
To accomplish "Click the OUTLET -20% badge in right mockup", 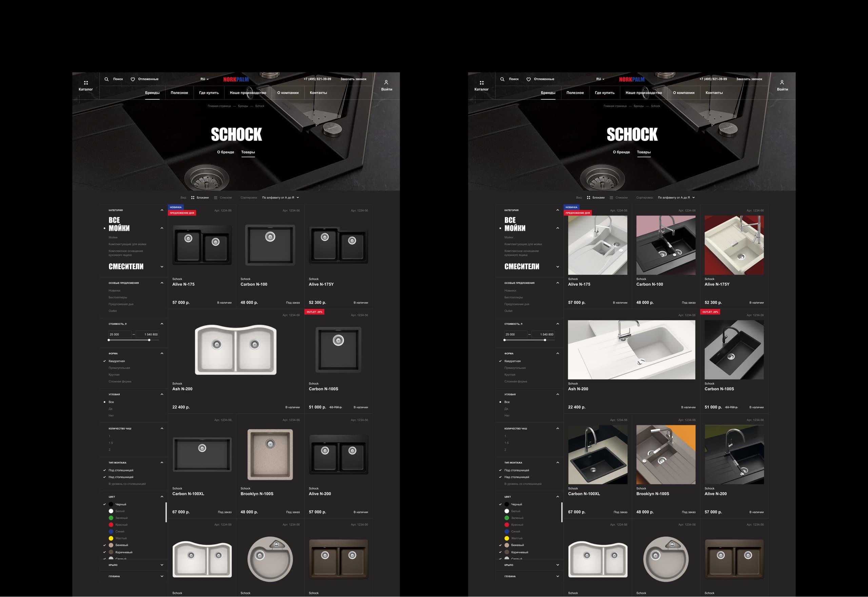I will (710, 312).
